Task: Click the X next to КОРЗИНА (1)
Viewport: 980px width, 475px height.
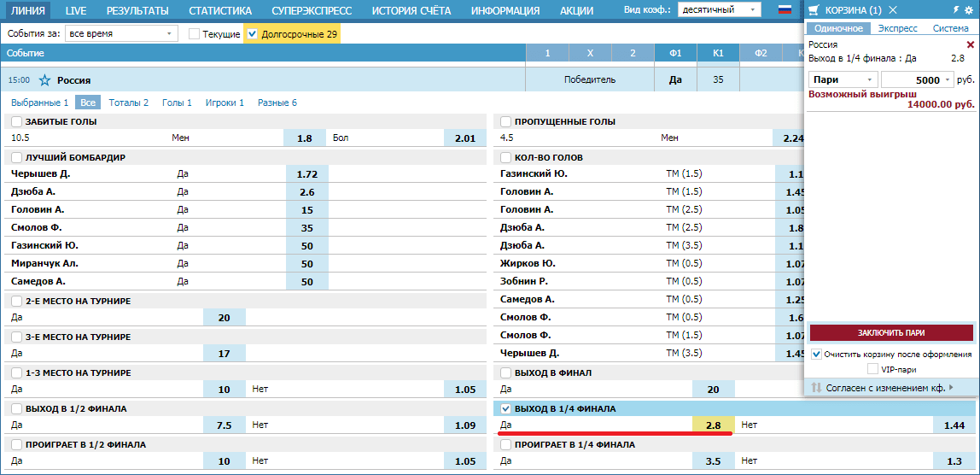Action: (x=893, y=9)
